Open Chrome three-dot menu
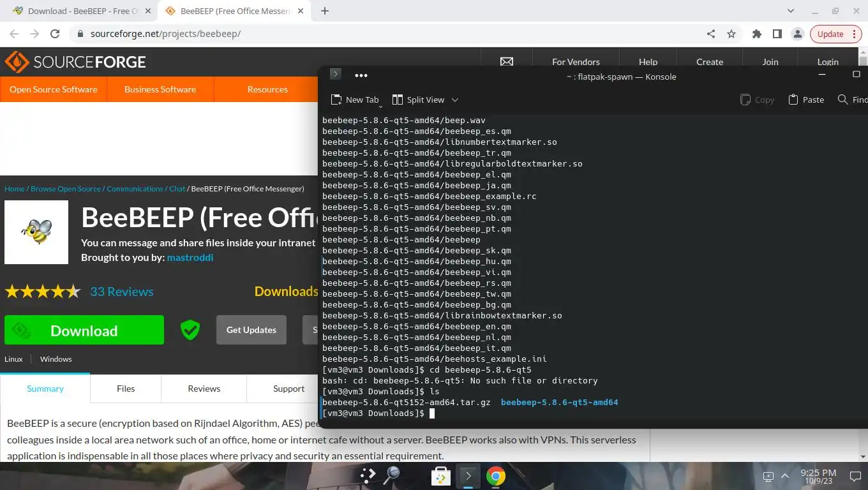868x490 pixels. (x=855, y=34)
